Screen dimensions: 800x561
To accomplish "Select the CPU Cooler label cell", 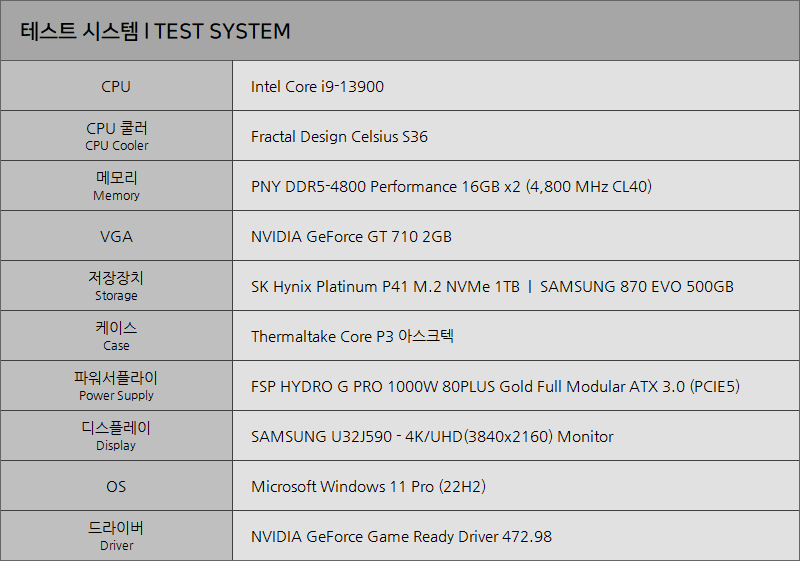I will [x=116, y=136].
